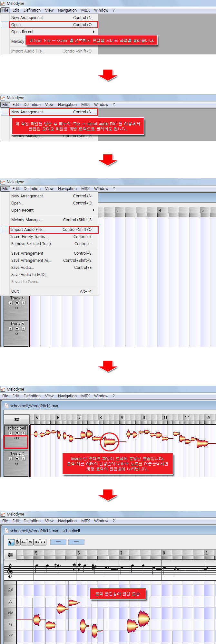Open the View menu above the arrangement window
This screenshot has width=216, height=644.
pyautogui.click(x=49, y=396)
